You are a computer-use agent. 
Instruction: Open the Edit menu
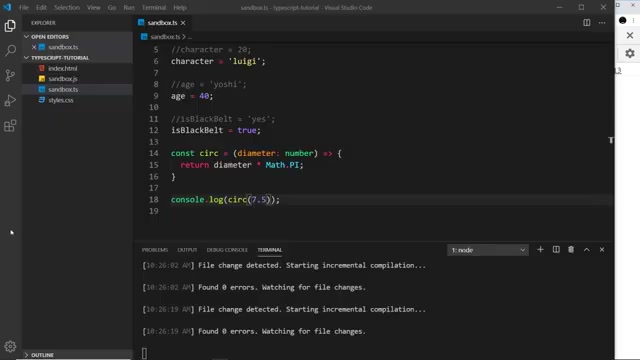(41, 7)
